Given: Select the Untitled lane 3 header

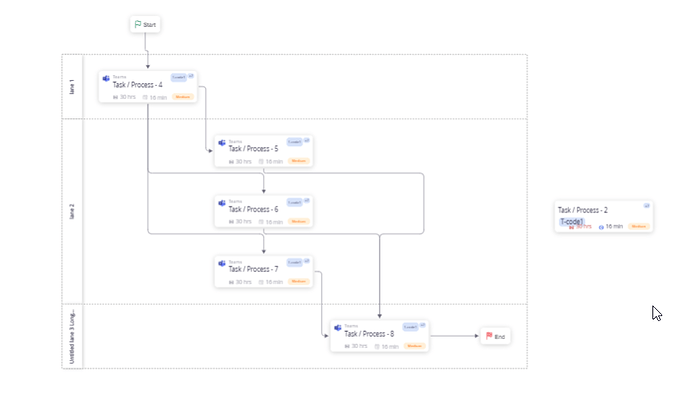Looking at the screenshot, I should coord(72,336).
